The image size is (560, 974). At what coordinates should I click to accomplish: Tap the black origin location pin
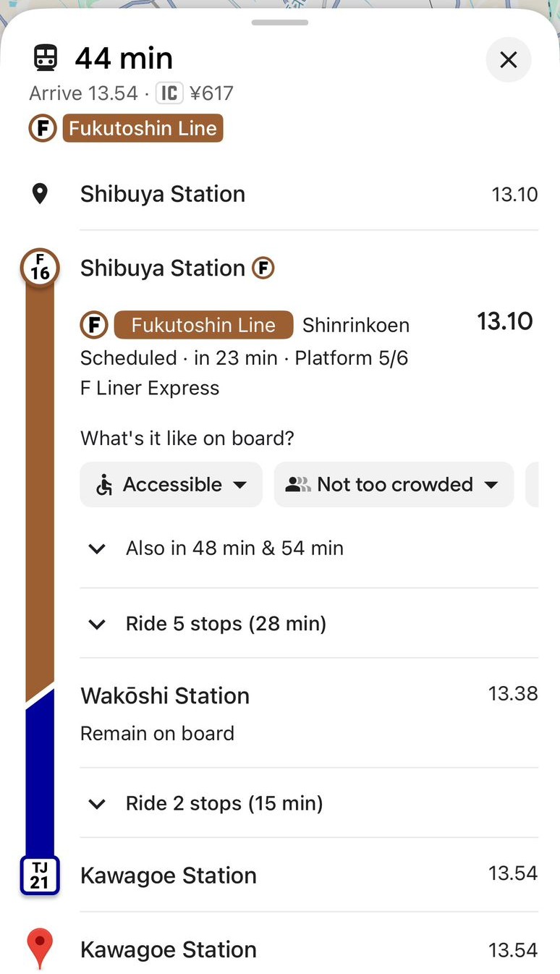(41, 194)
